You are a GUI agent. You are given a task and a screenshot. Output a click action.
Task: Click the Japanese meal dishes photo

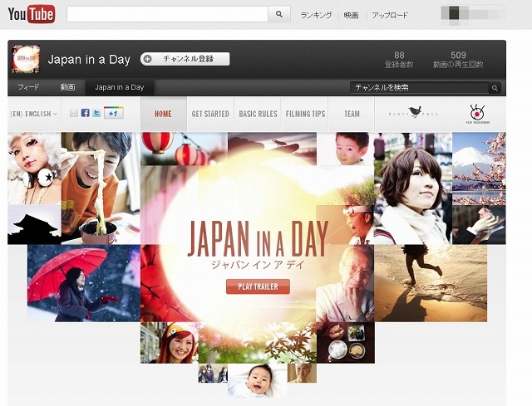coord(346,343)
